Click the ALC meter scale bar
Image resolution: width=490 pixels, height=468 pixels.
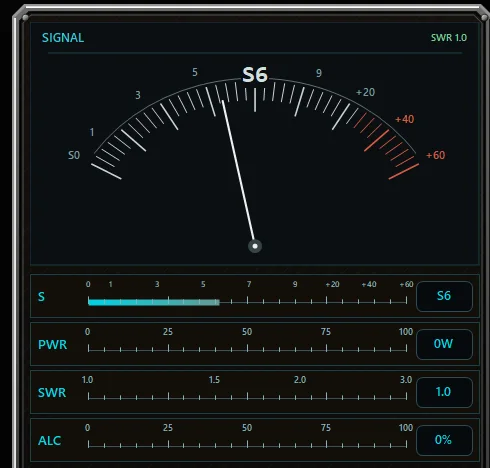click(247, 445)
